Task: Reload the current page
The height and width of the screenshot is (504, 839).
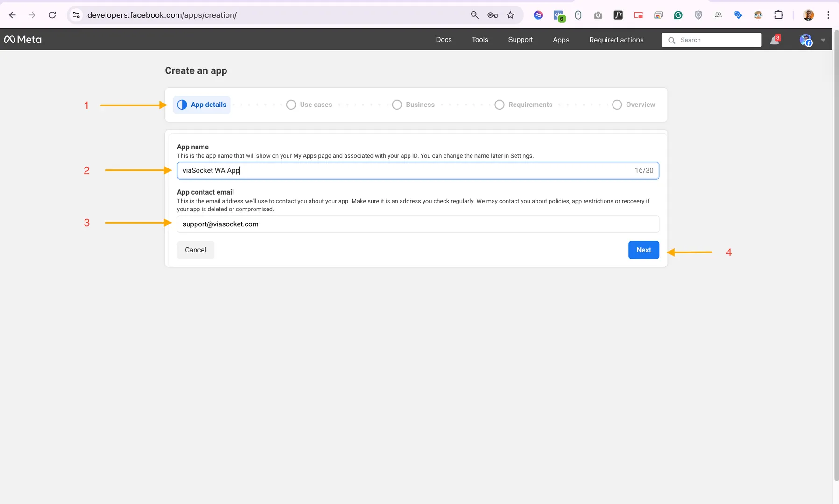Action: tap(52, 15)
